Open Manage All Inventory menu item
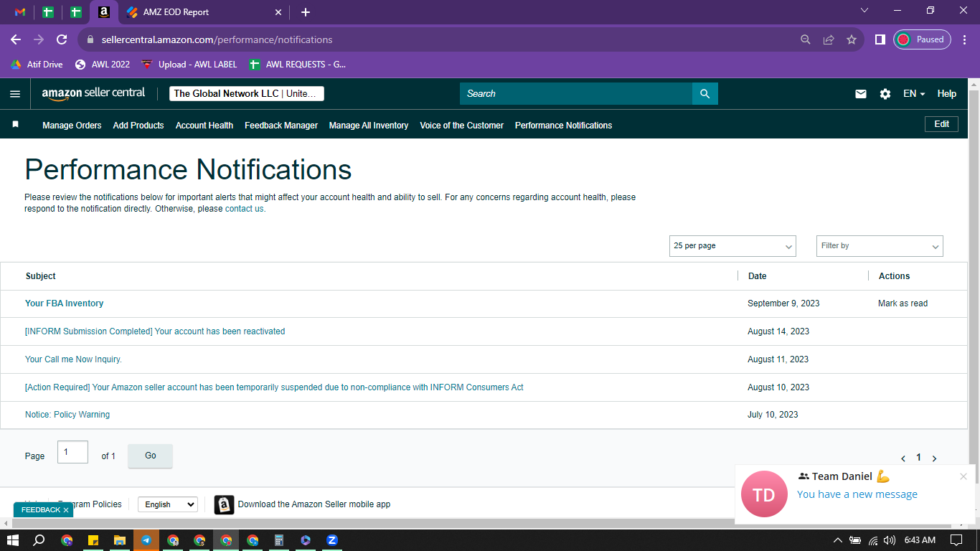The height and width of the screenshot is (551, 980). [369, 126]
